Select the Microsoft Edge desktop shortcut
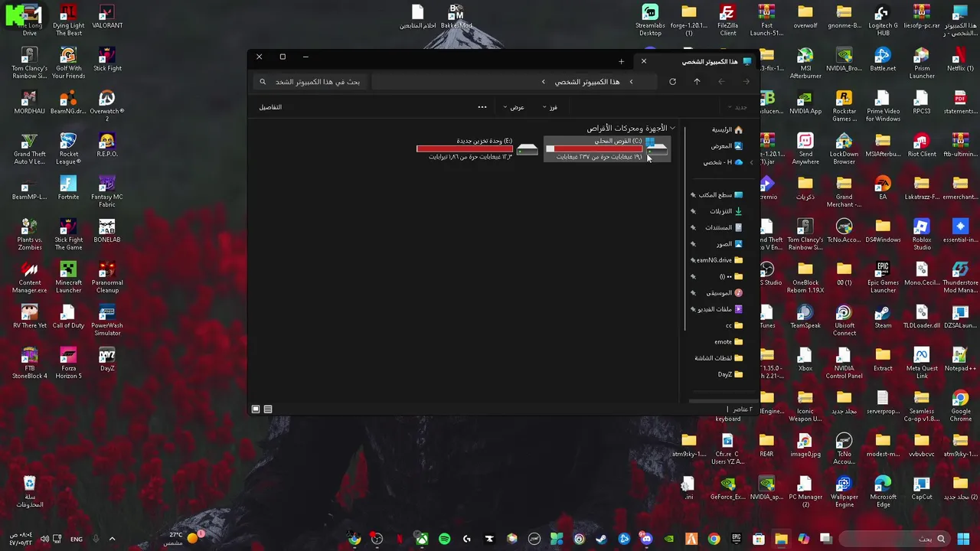The image size is (980, 551). pyautogui.click(x=883, y=491)
